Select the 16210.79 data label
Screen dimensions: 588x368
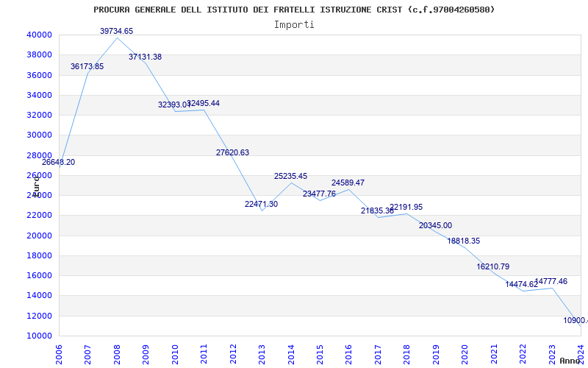point(493,267)
